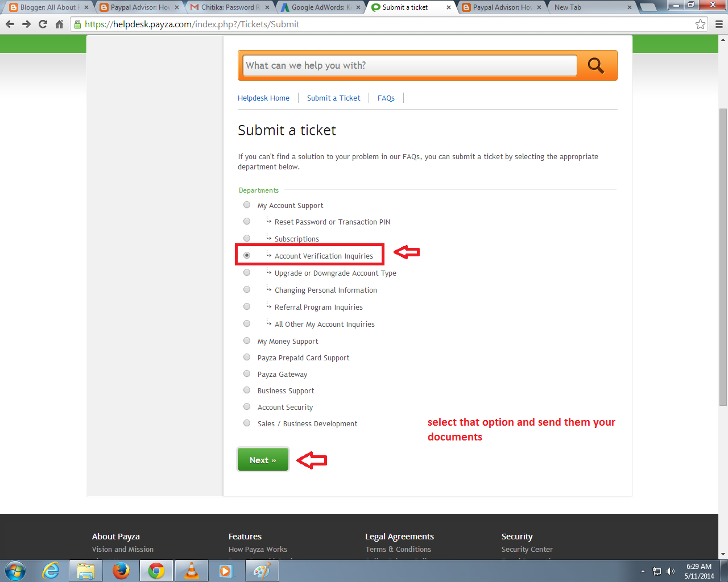728x582 pixels.
Task: Click the page vertical scrollbar thumb
Action: 723,256
